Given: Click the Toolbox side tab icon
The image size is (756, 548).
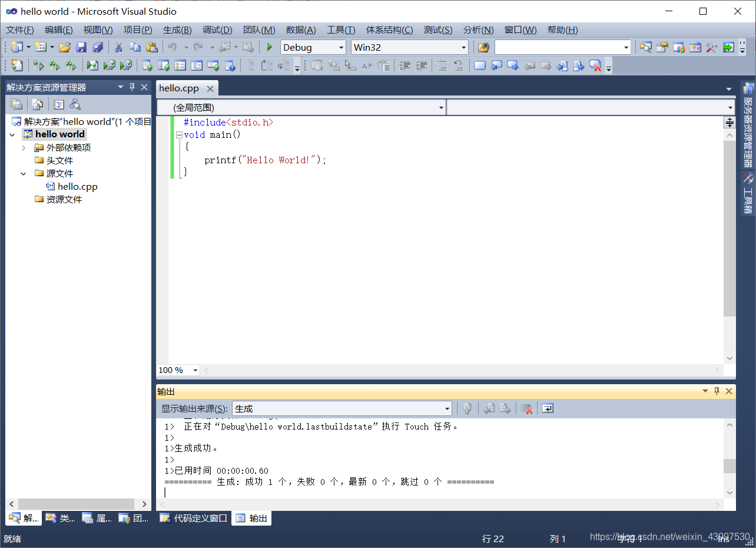Looking at the screenshot, I should coord(748,178).
